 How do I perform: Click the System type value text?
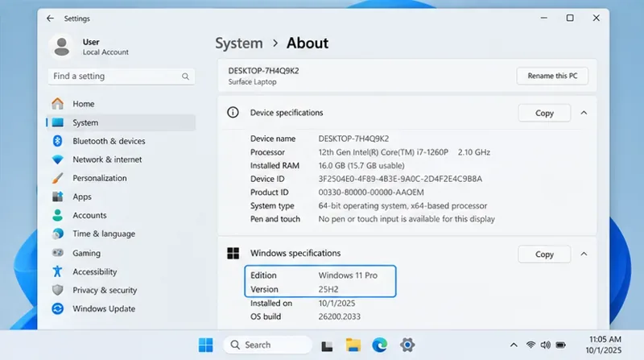(402, 206)
